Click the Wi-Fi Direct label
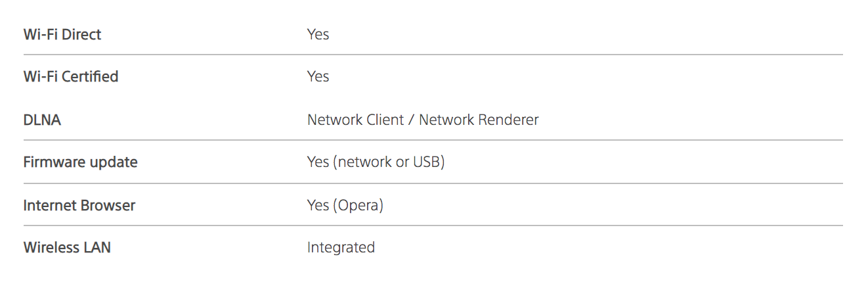 (x=62, y=34)
